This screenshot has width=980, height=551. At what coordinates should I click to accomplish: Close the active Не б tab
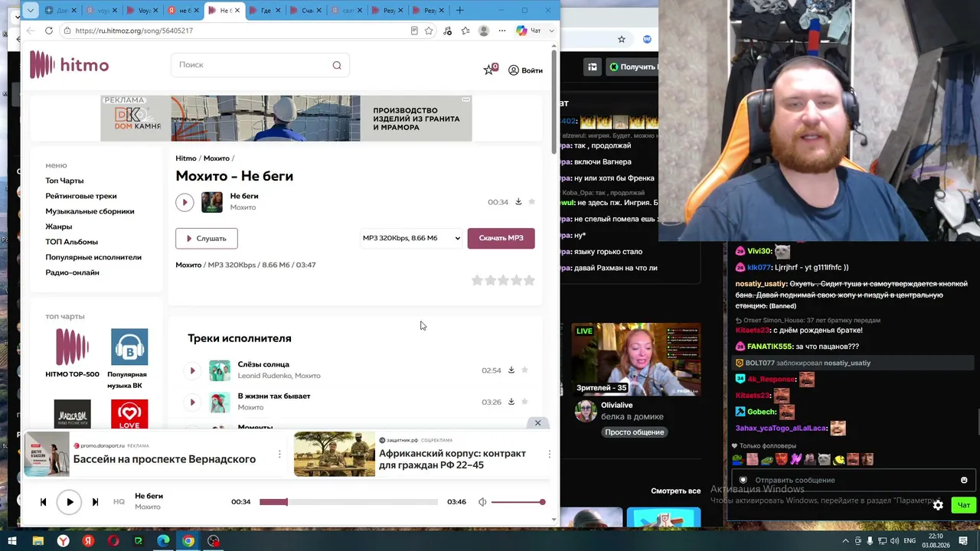(x=237, y=11)
